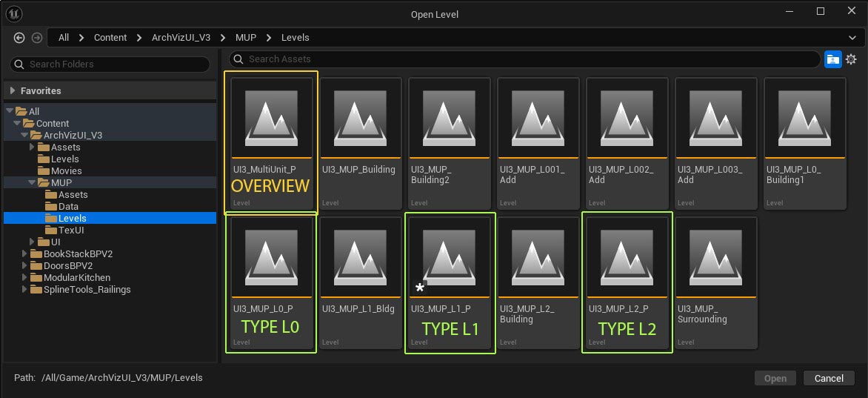868x398 pixels.
Task: Select UI3_MUP_Building2 level asset
Action: (449, 143)
